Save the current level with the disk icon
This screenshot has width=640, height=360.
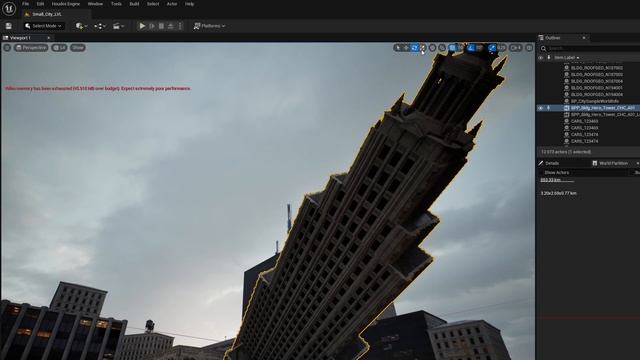click(x=9, y=26)
